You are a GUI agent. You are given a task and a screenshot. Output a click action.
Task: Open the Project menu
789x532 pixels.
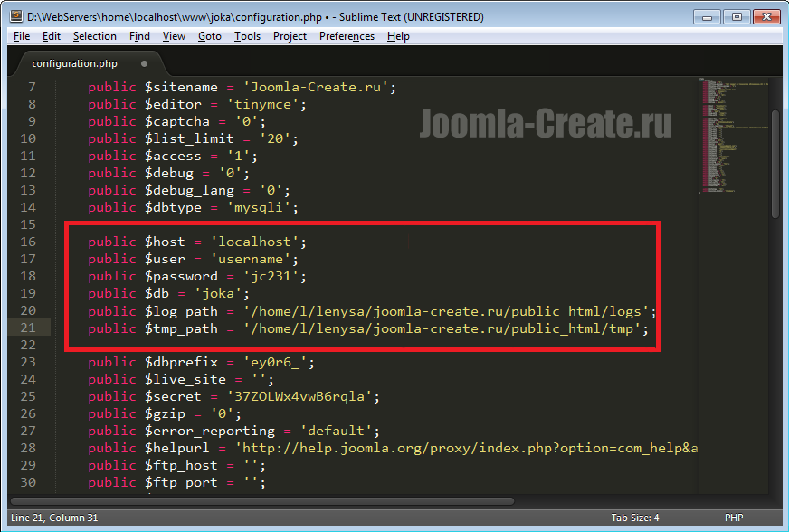click(x=290, y=36)
